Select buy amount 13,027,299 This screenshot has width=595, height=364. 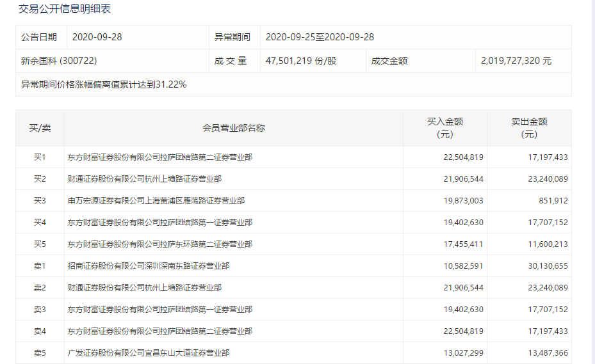463,353
